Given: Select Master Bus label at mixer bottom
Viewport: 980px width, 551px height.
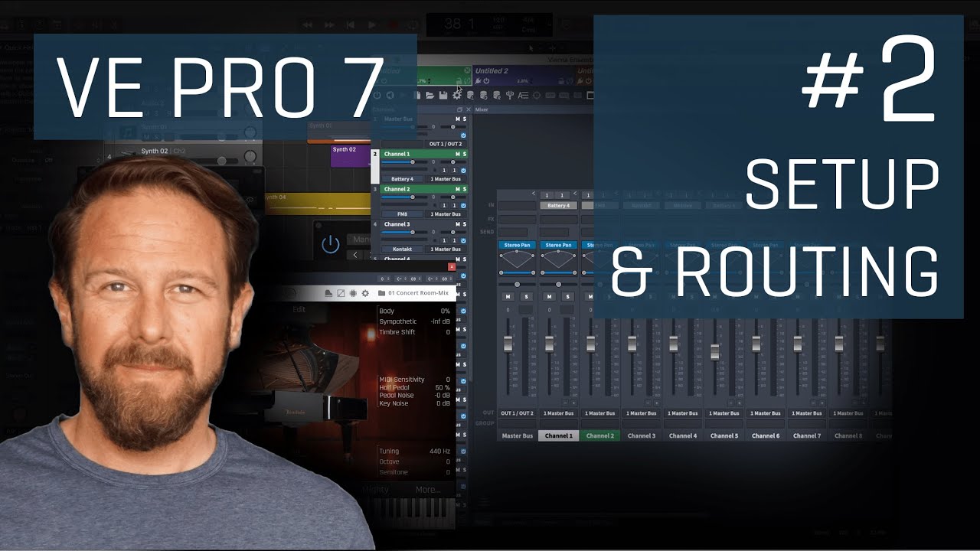Looking at the screenshot, I should click(518, 435).
